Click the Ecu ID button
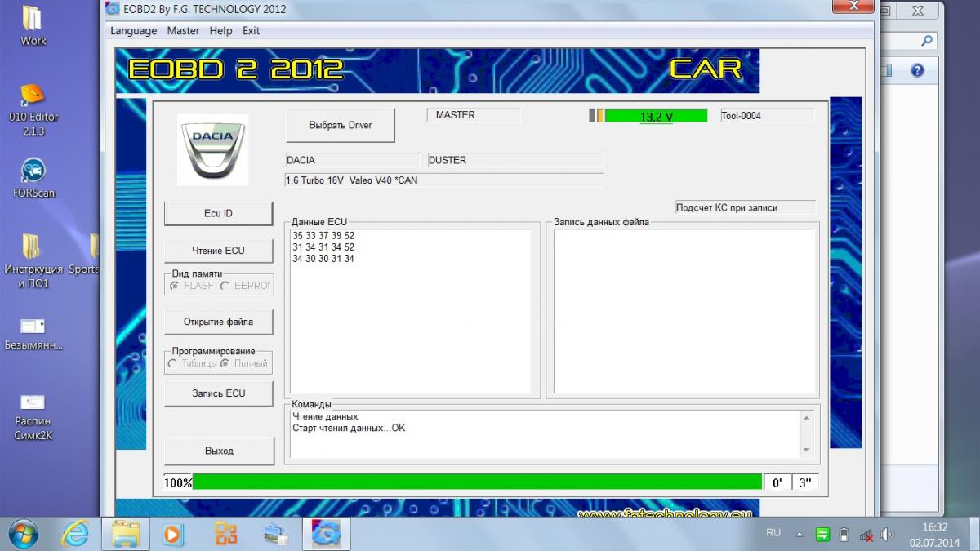This screenshot has height=551, width=980. (x=218, y=213)
